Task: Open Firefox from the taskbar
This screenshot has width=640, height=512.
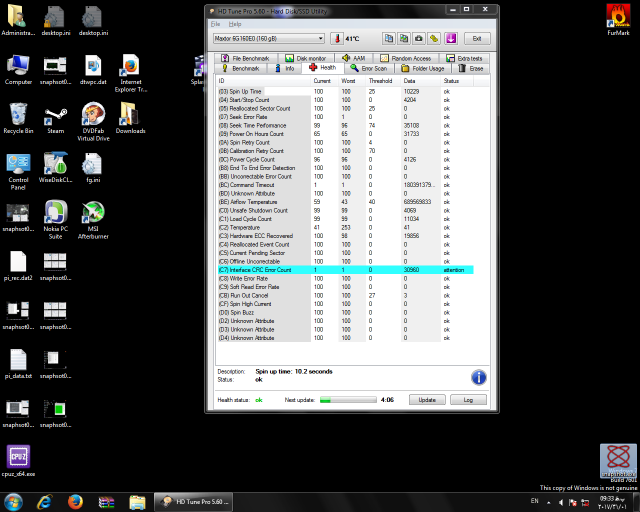Action: click(76, 501)
